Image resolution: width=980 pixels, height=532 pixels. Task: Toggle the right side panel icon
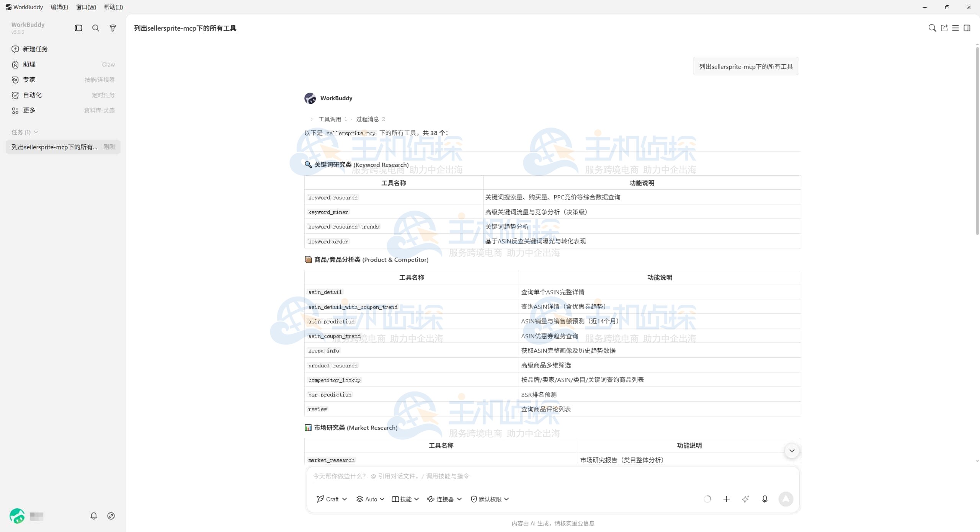coord(967,28)
